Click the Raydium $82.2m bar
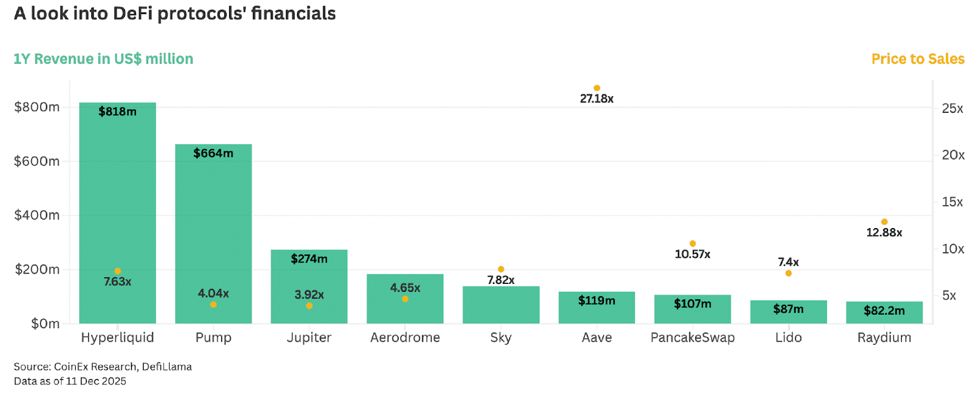This screenshot has width=980, height=398. click(x=884, y=312)
